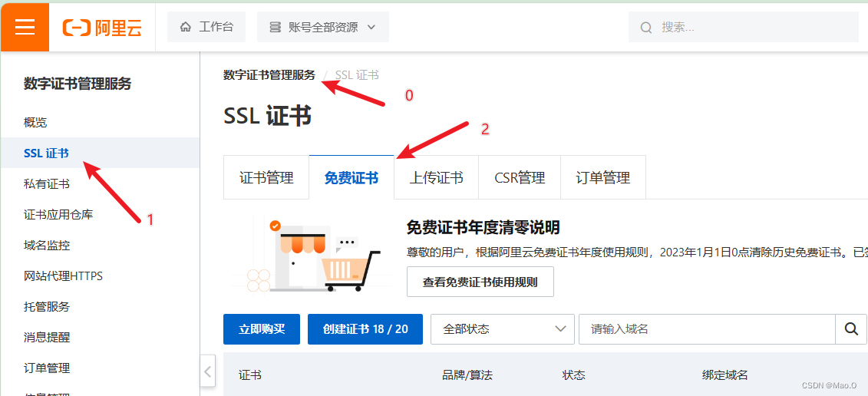868x396 pixels.
Task: Switch to the 证书管理 tab
Action: [266, 177]
